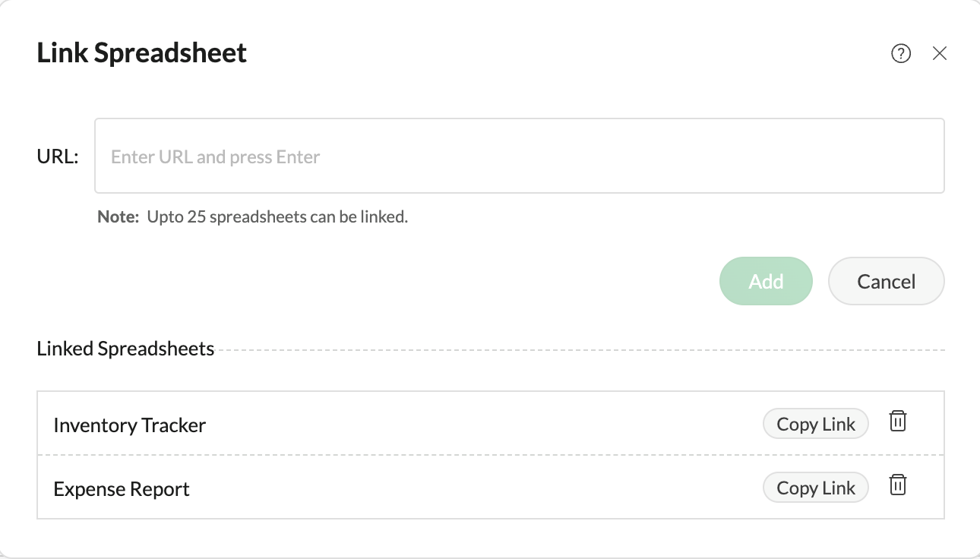
Task: Click the Link Spreadsheet dialog title
Action: pos(142,53)
